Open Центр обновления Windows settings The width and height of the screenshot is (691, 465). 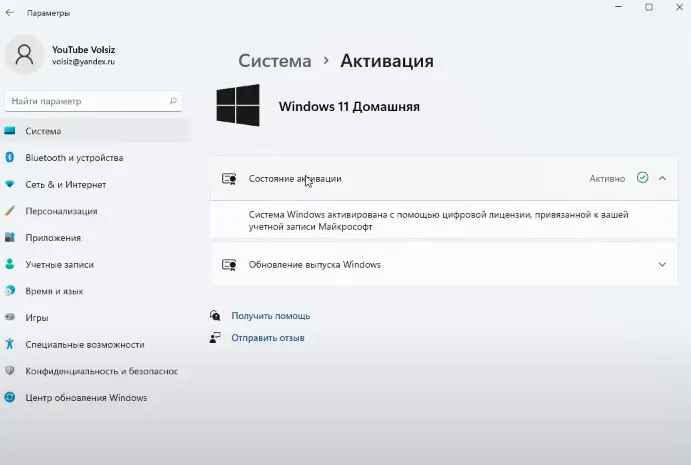(95, 398)
